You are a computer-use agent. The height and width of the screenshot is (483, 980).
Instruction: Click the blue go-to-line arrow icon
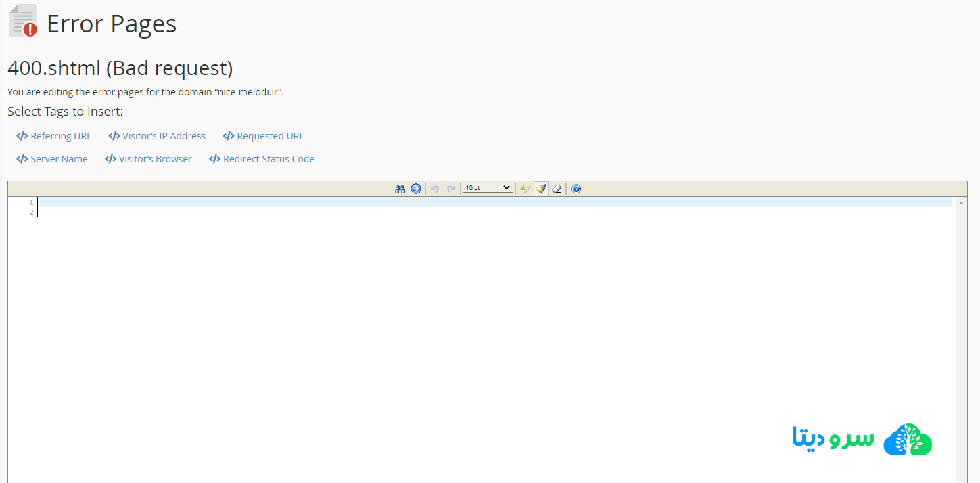tap(416, 189)
